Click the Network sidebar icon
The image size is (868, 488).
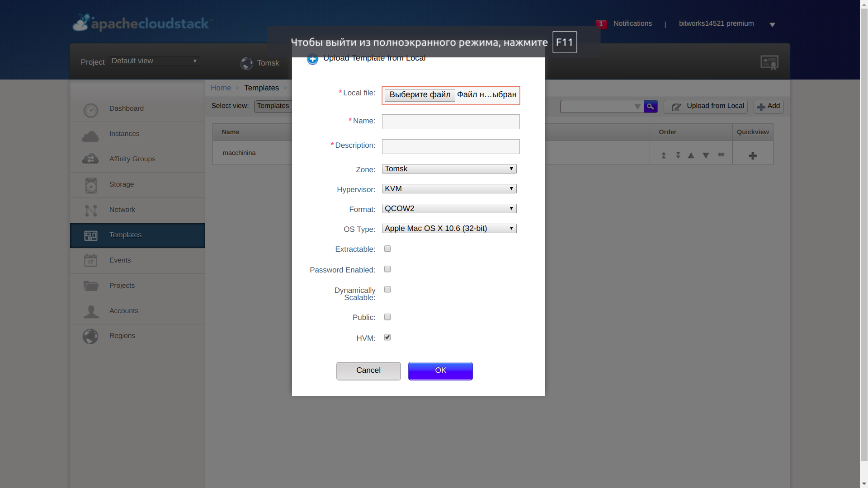point(90,210)
